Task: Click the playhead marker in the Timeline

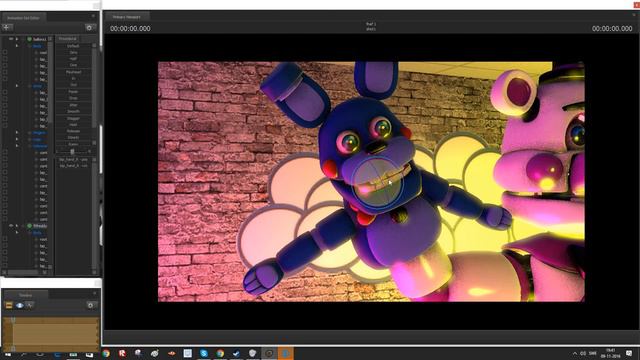Action: pyautogui.click(x=13, y=320)
